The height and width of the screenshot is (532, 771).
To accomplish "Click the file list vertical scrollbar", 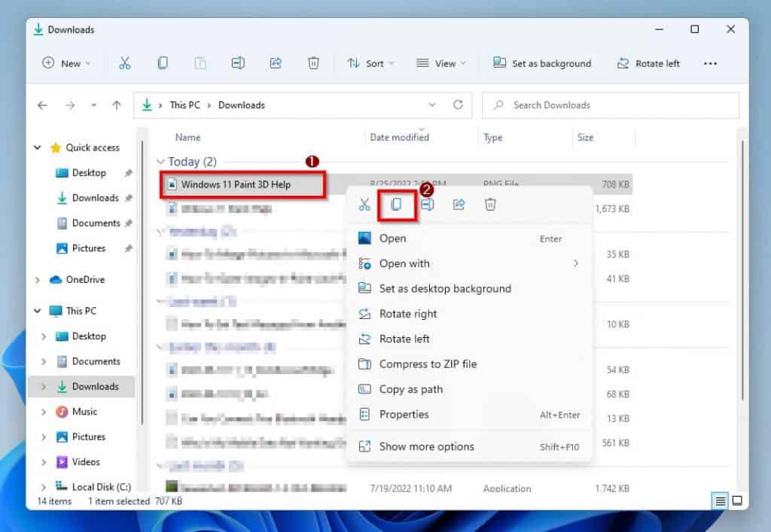I will coord(742,270).
